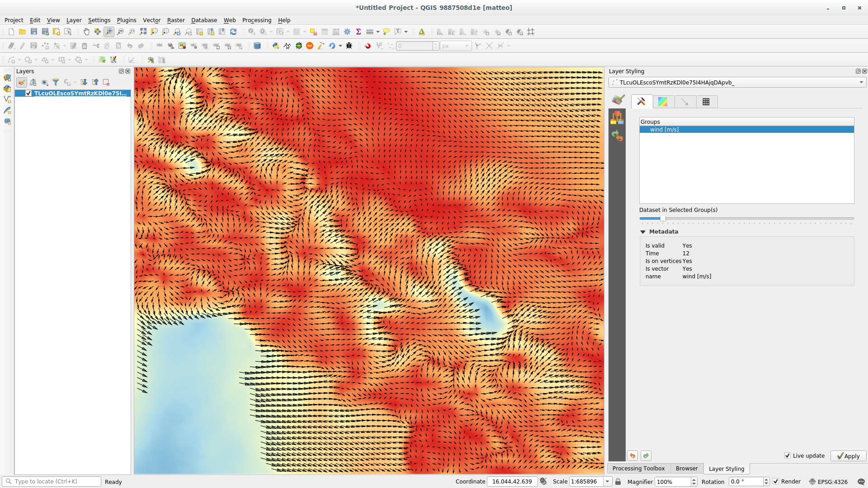The width and height of the screenshot is (868, 488).
Task: Open the px units dropdown
Action: [x=456, y=46]
